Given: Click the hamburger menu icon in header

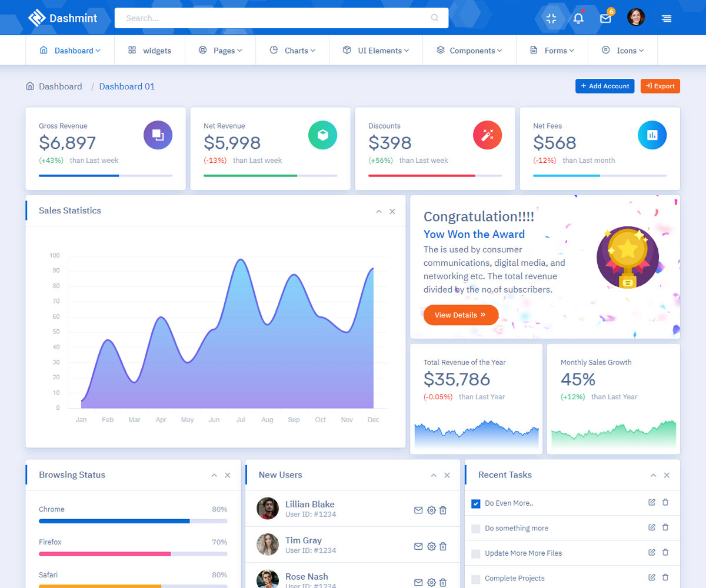Looking at the screenshot, I should (x=666, y=18).
